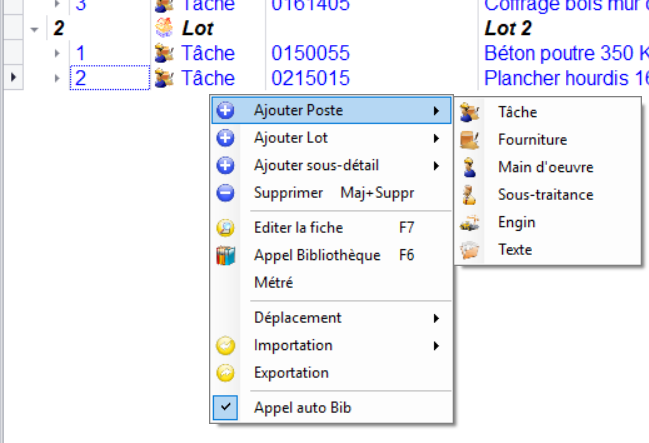The width and height of the screenshot is (649, 443).
Task: Click the Sous-traitance icon
Action: click(x=470, y=195)
